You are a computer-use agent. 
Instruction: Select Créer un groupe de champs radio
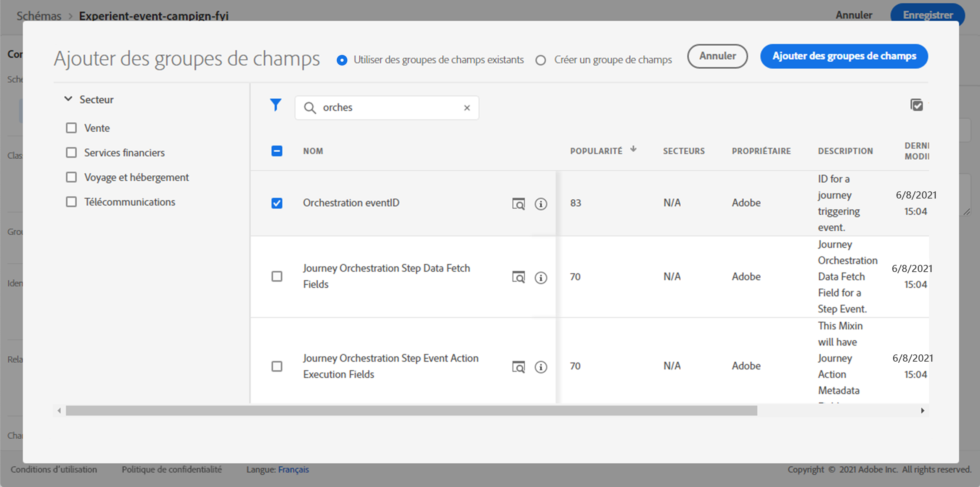(x=540, y=60)
